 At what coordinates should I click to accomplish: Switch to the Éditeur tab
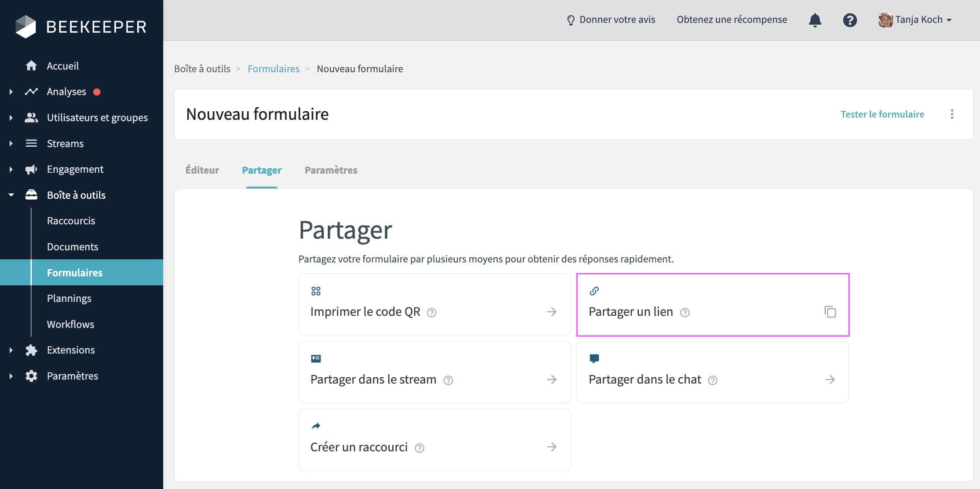(202, 170)
